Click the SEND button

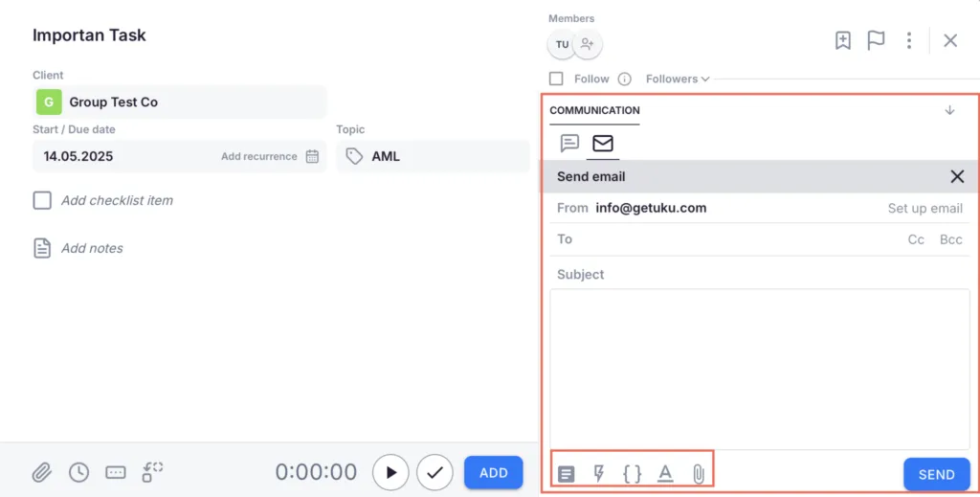(936, 474)
